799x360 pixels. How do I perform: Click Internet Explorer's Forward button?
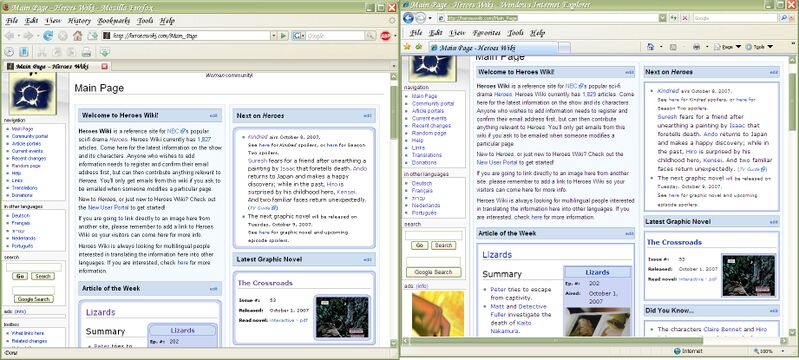point(420,18)
